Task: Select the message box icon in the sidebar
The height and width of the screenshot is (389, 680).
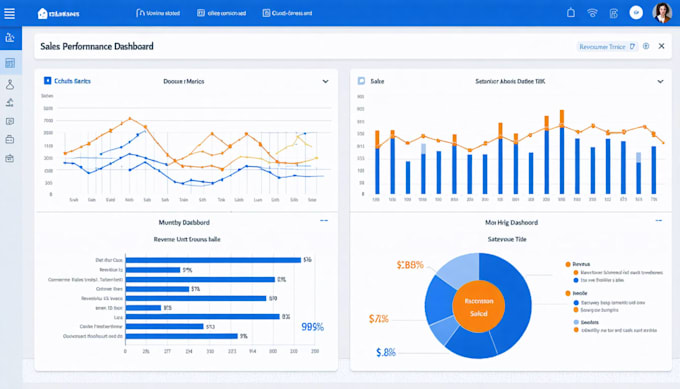Action: pos(10,121)
